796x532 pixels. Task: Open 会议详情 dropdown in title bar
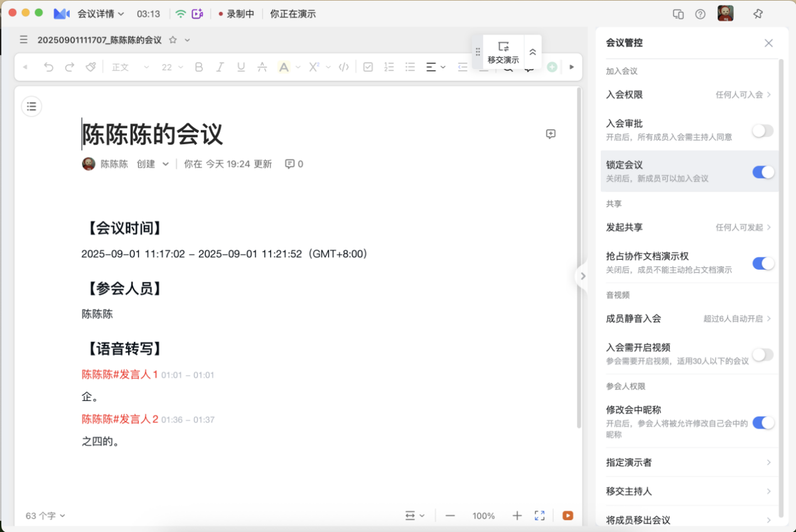(101, 14)
